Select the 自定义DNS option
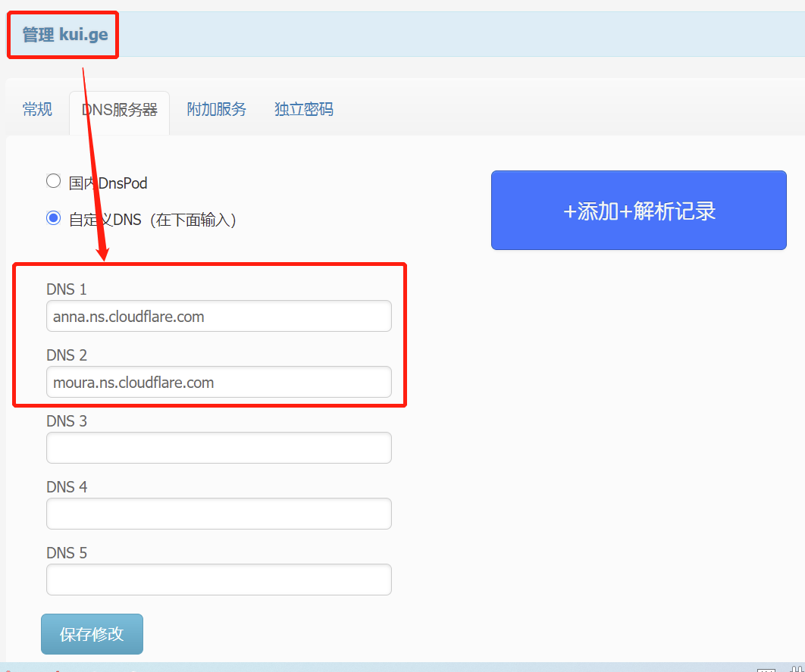 tap(53, 217)
